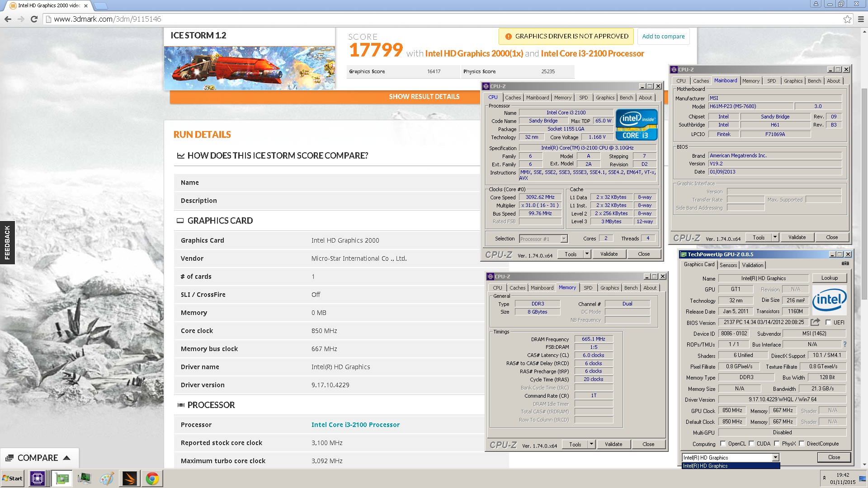Open the Tools dropdown arrow in CPU-Z Mainboard window
This screenshot has width=868, height=488.
775,237
